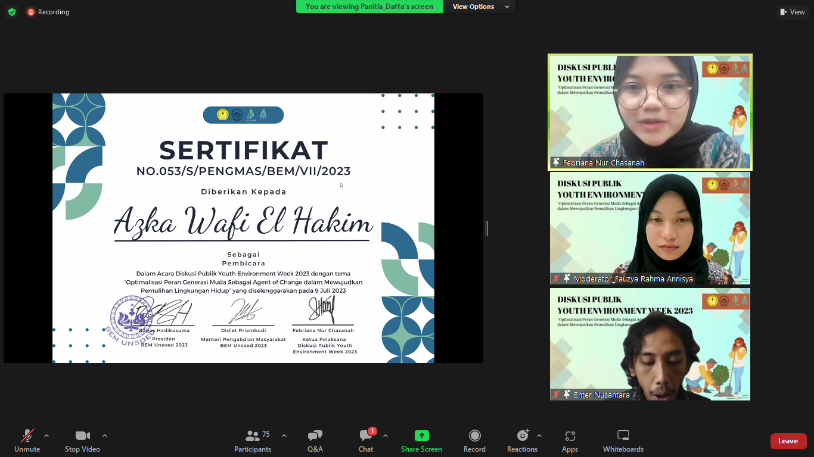Open the Chat panel

(366, 438)
